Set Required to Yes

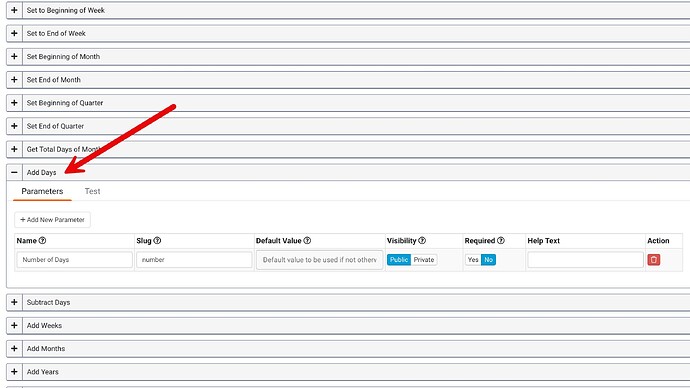click(473, 260)
